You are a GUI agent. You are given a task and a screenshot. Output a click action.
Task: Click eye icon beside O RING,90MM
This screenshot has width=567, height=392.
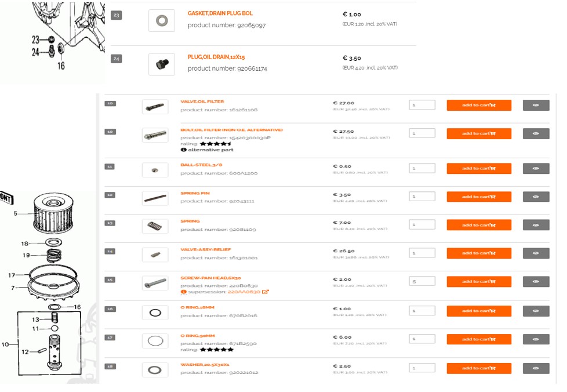[x=536, y=339]
